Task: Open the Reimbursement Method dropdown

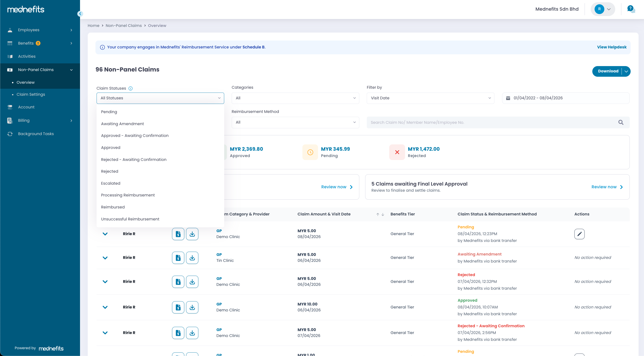Action: (295, 122)
